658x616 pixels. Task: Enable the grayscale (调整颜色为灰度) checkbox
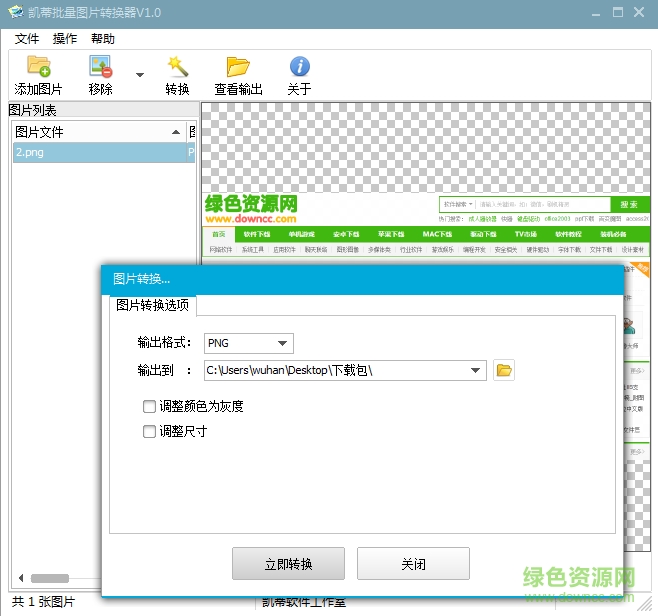[150, 407]
